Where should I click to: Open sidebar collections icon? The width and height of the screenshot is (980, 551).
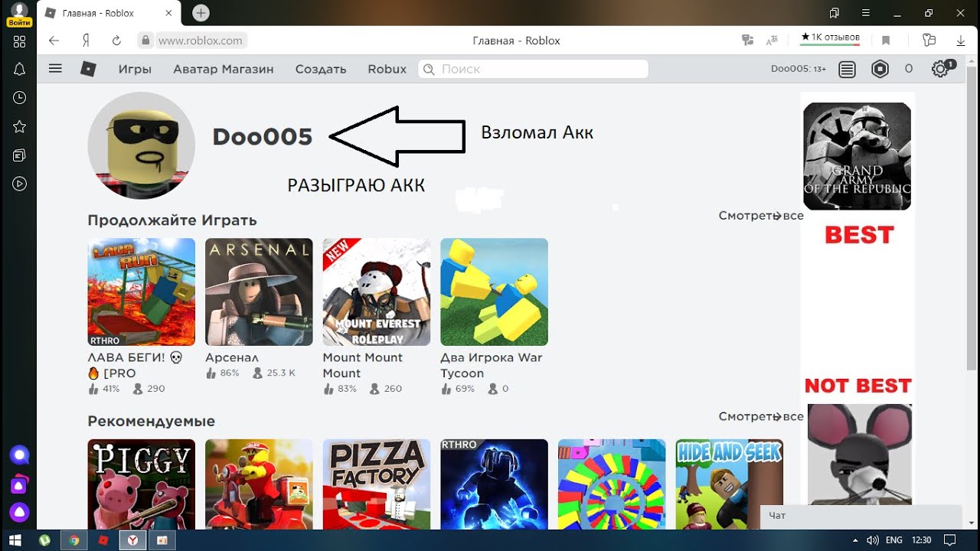(20, 155)
